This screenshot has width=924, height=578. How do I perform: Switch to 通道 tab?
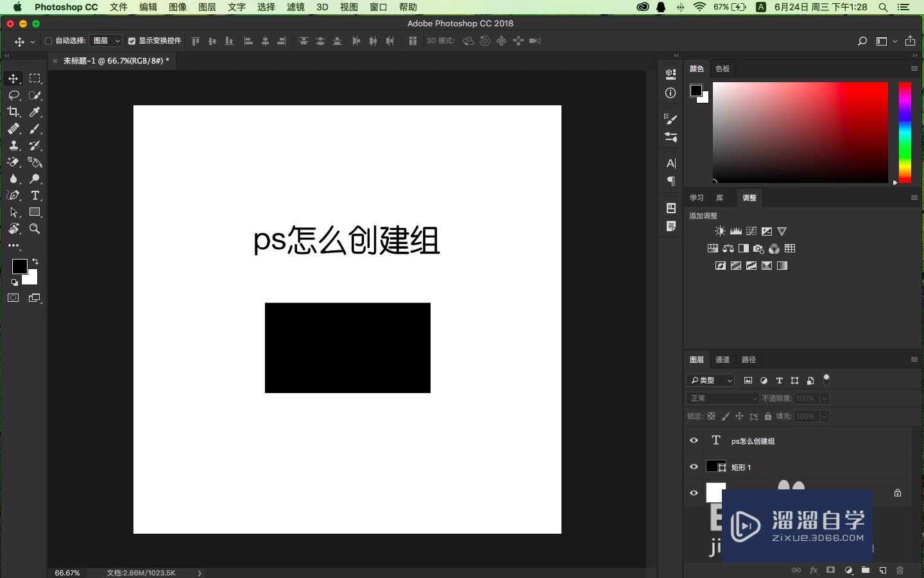point(723,360)
